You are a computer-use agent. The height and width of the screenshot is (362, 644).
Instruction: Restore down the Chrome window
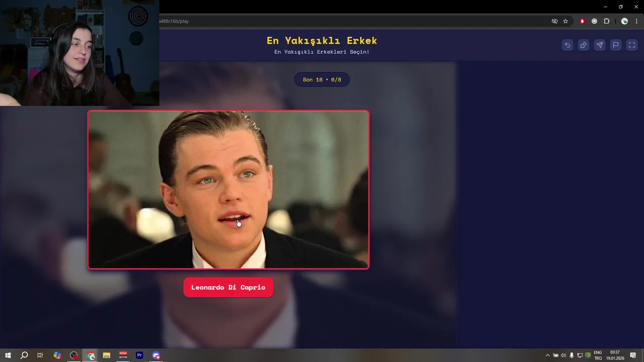click(x=621, y=7)
